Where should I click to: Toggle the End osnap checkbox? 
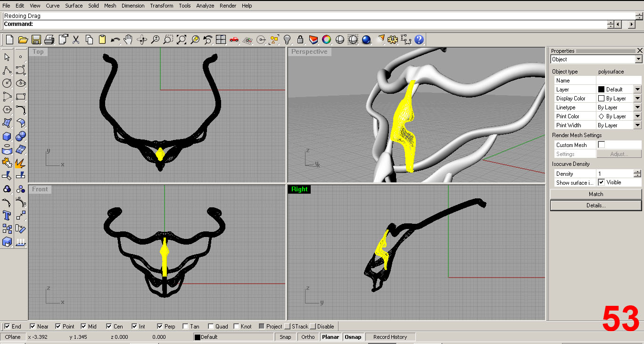[x=7, y=326]
